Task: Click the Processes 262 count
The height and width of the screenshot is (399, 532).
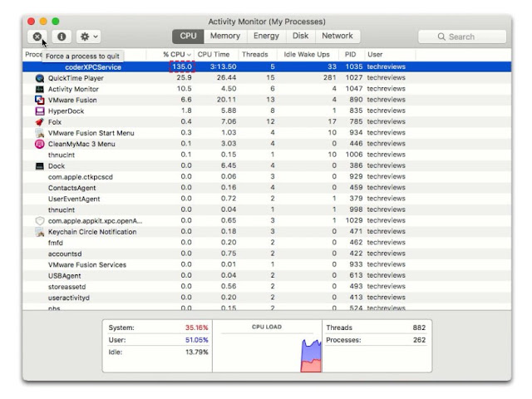Action: [419, 340]
